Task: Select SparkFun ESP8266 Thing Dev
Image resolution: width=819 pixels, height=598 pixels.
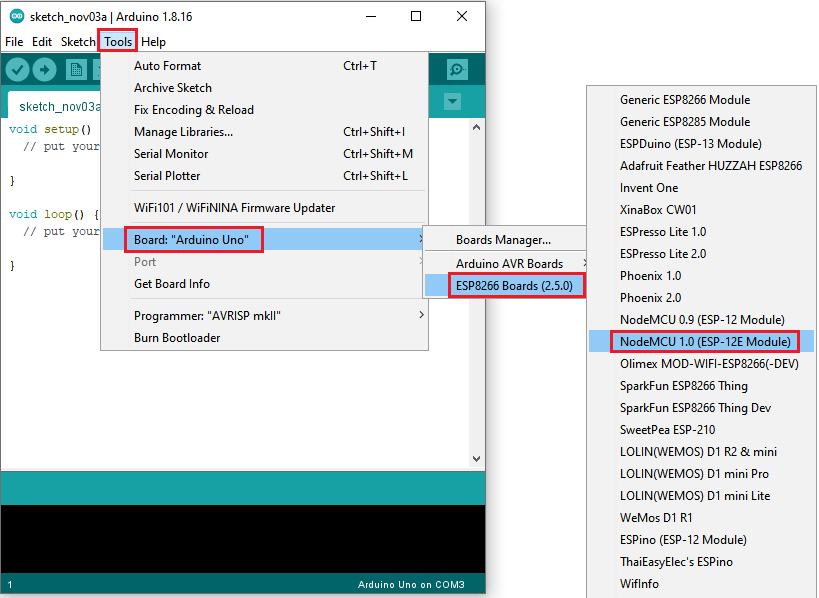Action: pos(701,407)
